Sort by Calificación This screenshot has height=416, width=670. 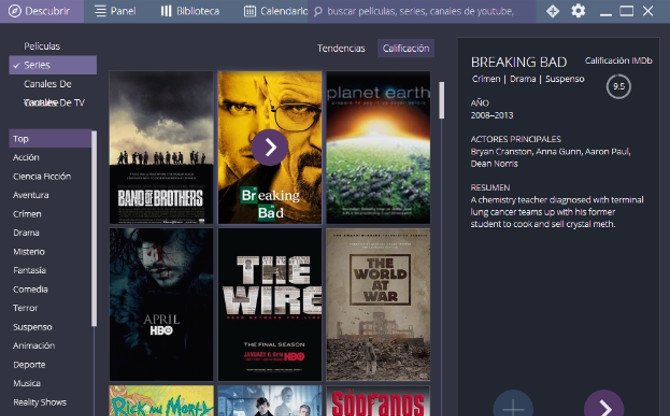point(406,48)
